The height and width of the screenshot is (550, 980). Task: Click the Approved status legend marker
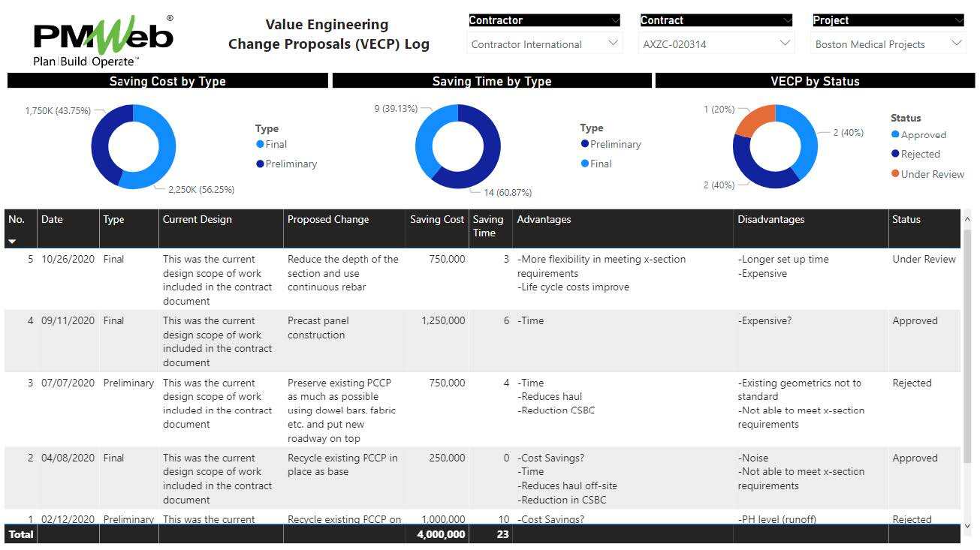895,135
